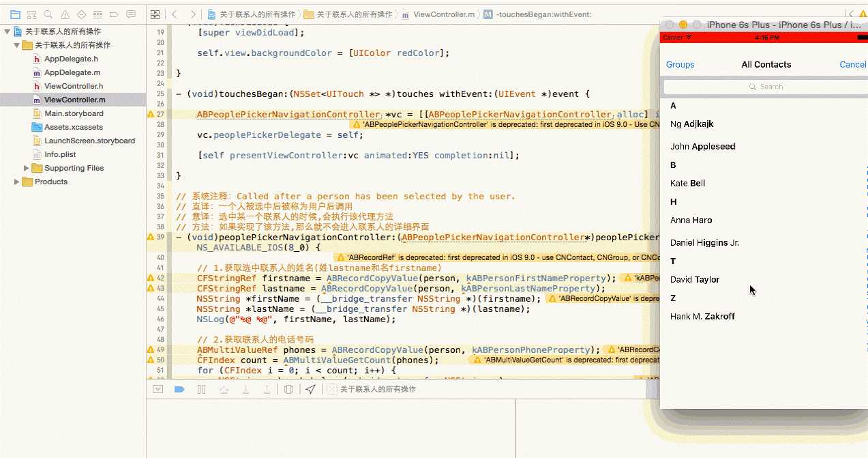This screenshot has height=458, width=868.
Task: Select AppDelegate.m in navigator
Action: pyautogui.click(x=72, y=72)
